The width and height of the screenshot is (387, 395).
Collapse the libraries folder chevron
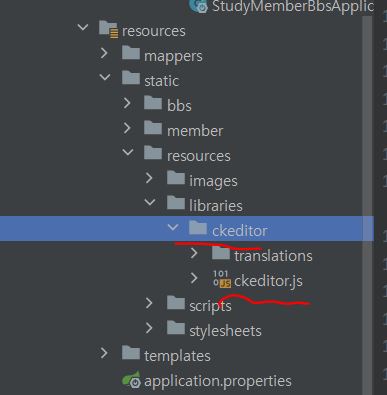click(150, 202)
